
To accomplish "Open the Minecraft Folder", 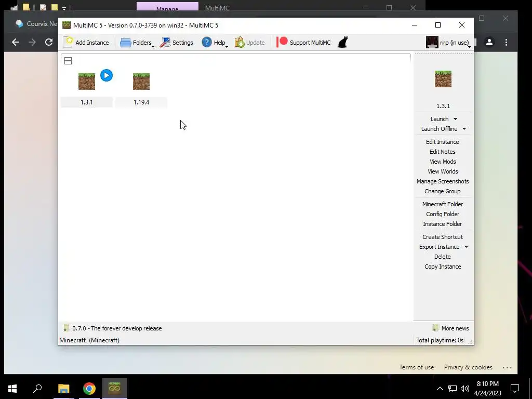I will [443, 204].
